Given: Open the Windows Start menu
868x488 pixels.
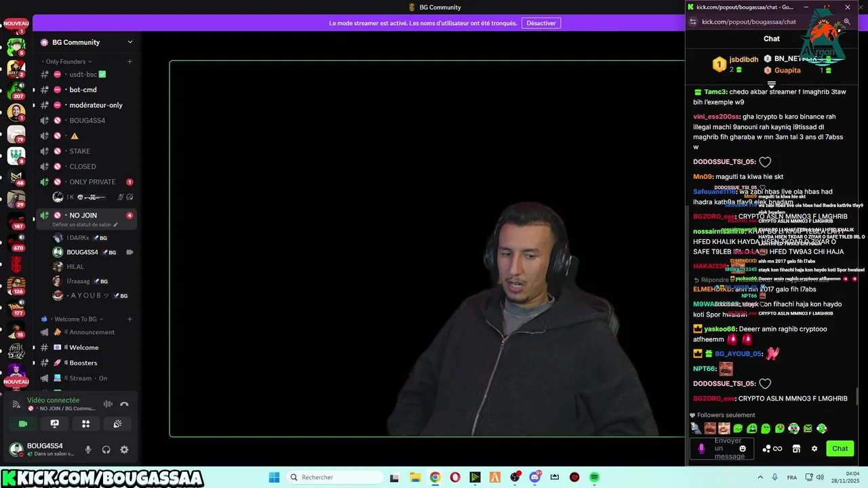Looking at the screenshot, I should coord(274,477).
